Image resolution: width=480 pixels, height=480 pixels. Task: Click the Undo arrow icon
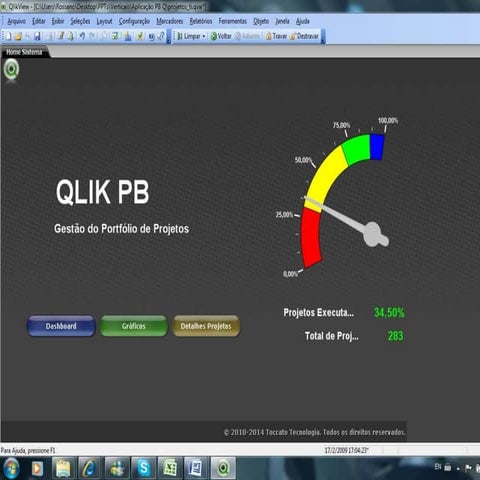[x=82, y=36]
